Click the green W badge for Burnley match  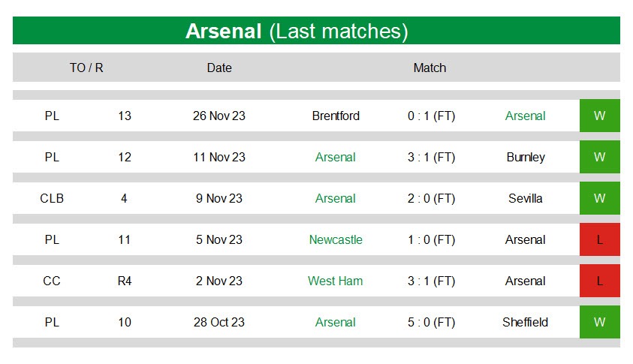(599, 157)
